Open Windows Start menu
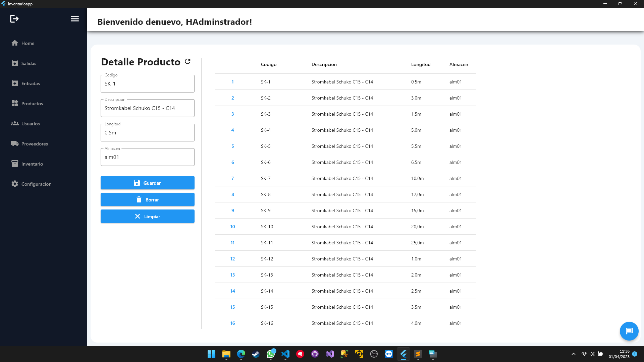This screenshot has height=362, width=644. tap(211, 354)
